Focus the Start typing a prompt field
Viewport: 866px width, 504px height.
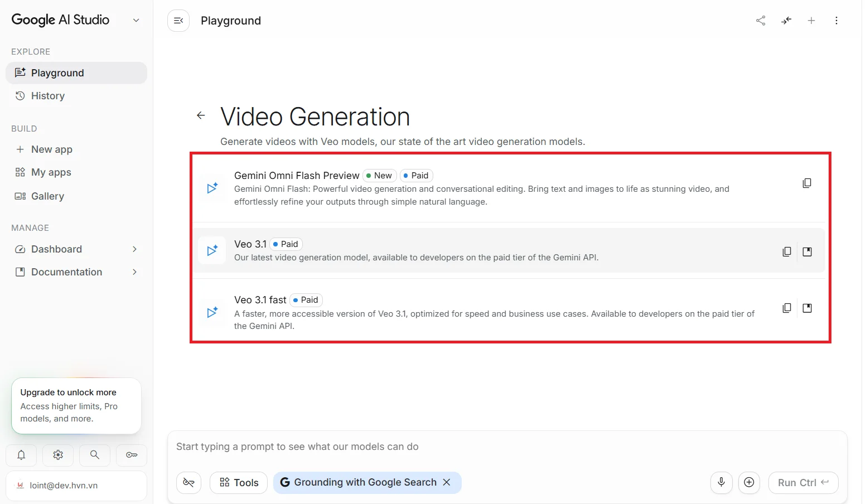click(507, 447)
